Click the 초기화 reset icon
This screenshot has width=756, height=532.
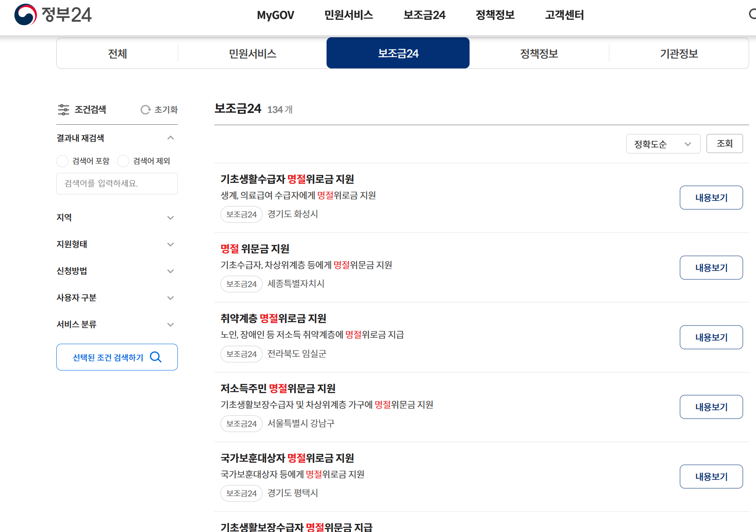[145, 110]
